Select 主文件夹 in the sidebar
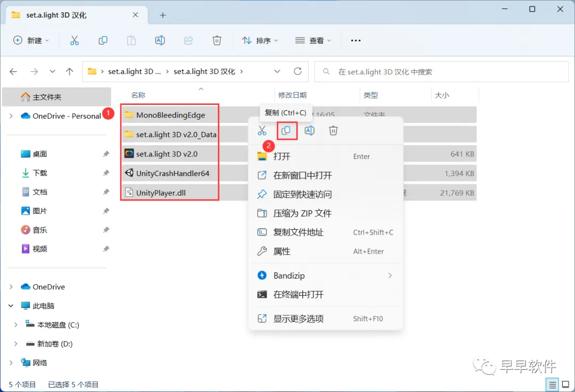The width and height of the screenshot is (575, 392). pos(57,97)
